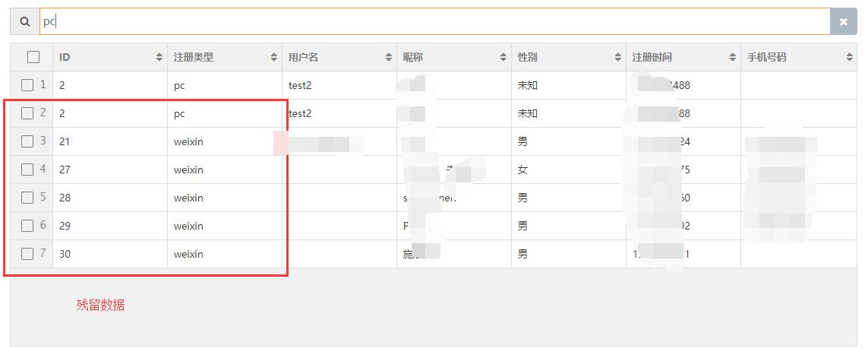The image size is (868, 355).
Task: Click the ID column header label
Action: click(65, 57)
